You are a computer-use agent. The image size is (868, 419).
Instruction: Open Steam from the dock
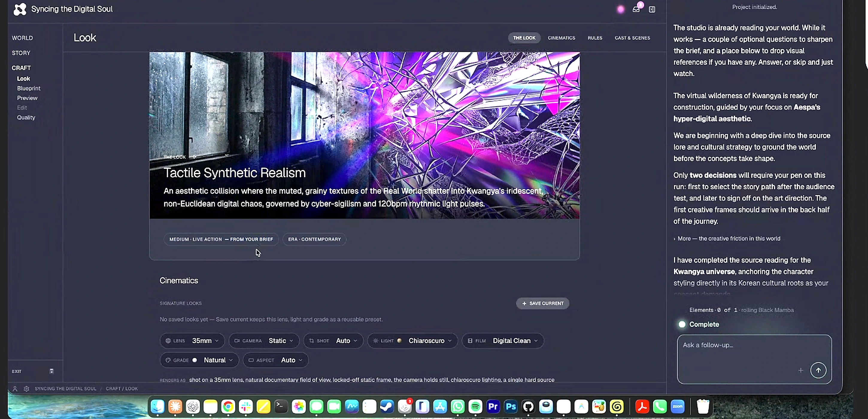(x=387, y=406)
